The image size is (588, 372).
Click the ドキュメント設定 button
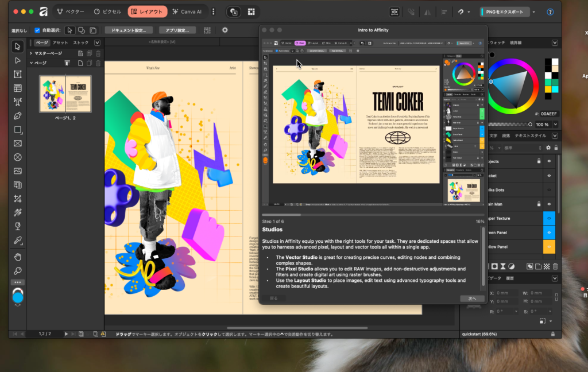click(x=128, y=30)
